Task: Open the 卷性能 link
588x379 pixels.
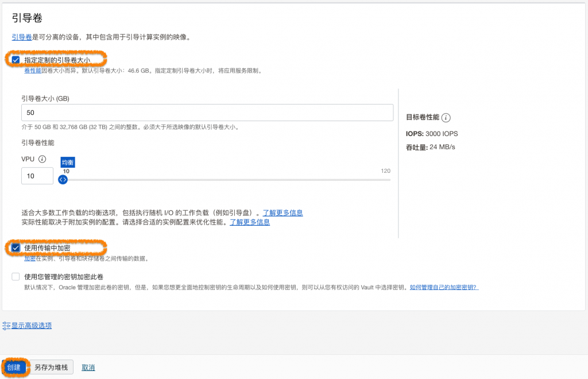Action: [32, 71]
